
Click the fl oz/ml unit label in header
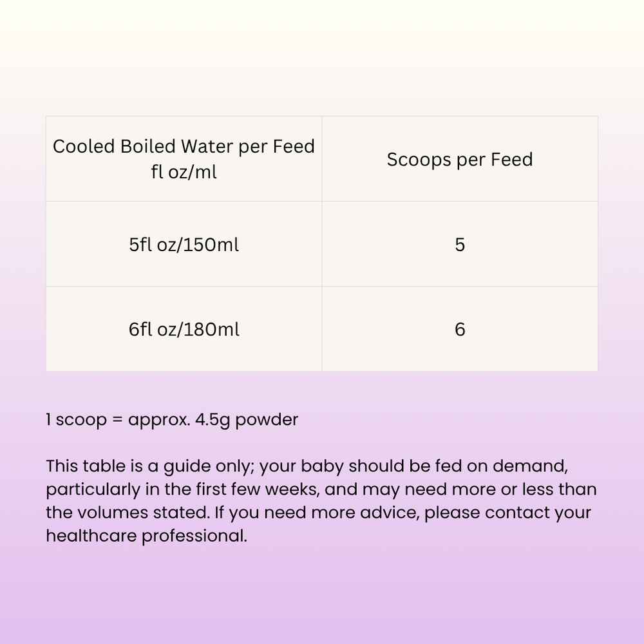(x=184, y=172)
